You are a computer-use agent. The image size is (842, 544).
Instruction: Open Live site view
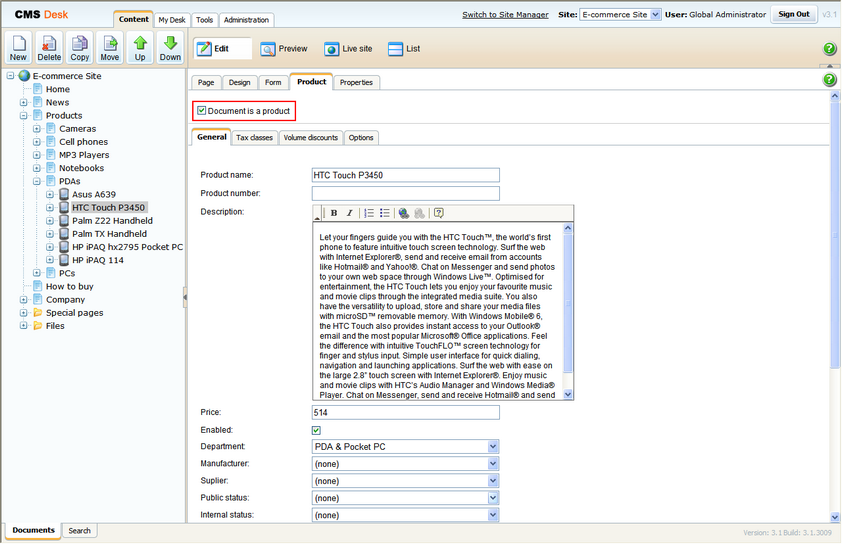click(x=348, y=49)
